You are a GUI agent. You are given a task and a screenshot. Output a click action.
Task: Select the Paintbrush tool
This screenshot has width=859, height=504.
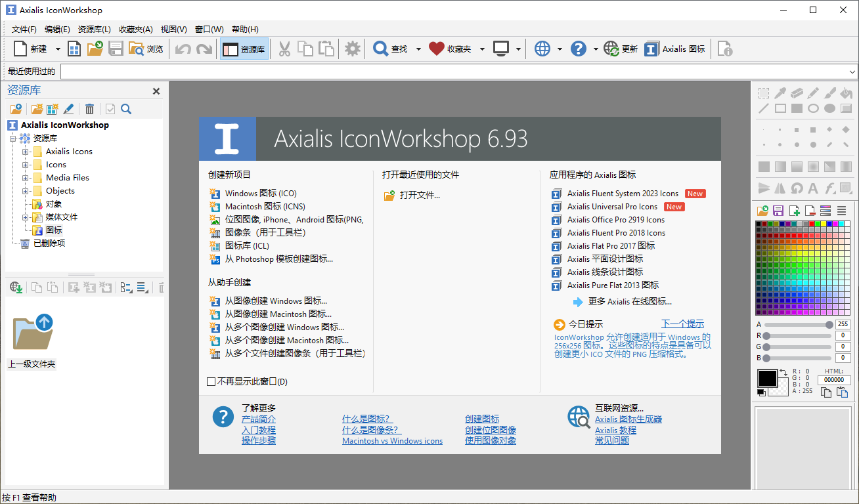(829, 93)
